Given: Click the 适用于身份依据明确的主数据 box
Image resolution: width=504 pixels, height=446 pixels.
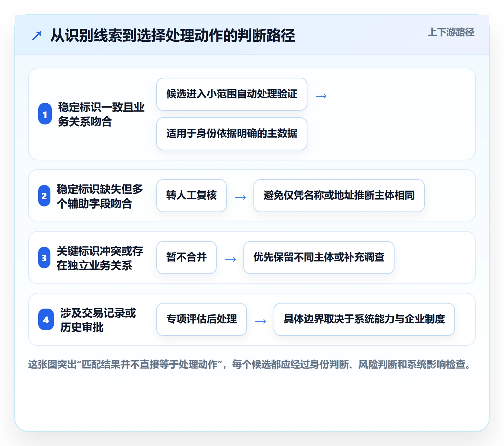Looking at the screenshot, I should 232,134.
